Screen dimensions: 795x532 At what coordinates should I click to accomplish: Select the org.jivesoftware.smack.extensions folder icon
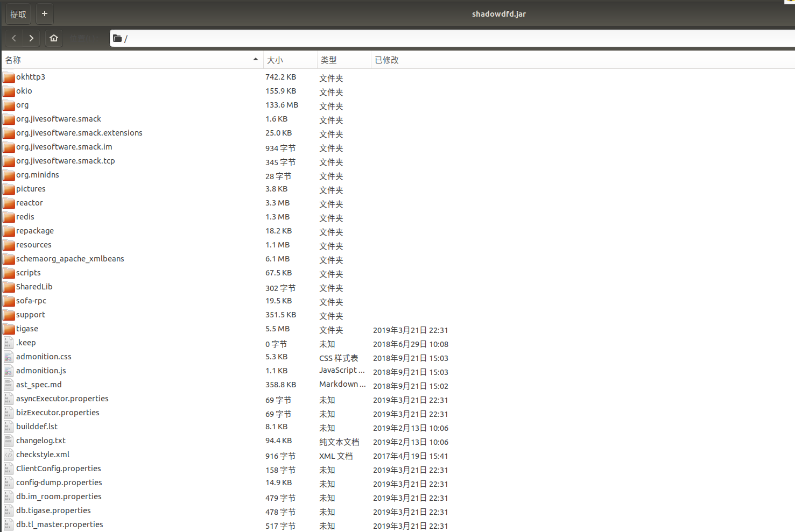click(9, 133)
